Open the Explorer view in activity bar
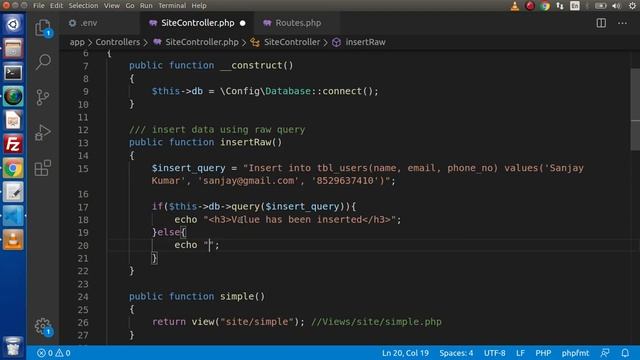Viewport: 640px width, 360px height. pyautogui.click(x=43, y=27)
